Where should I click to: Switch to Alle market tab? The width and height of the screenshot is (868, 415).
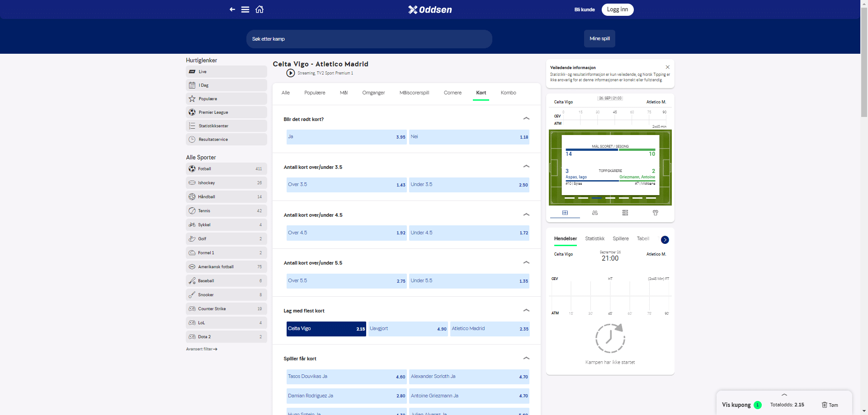[286, 93]
